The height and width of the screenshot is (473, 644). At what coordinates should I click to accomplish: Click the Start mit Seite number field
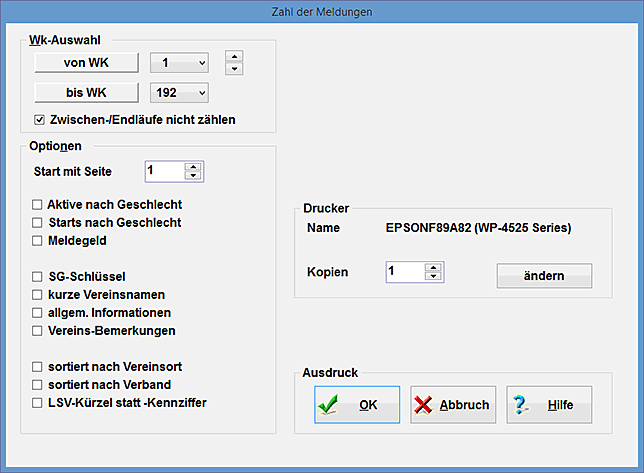coord(164,171)
